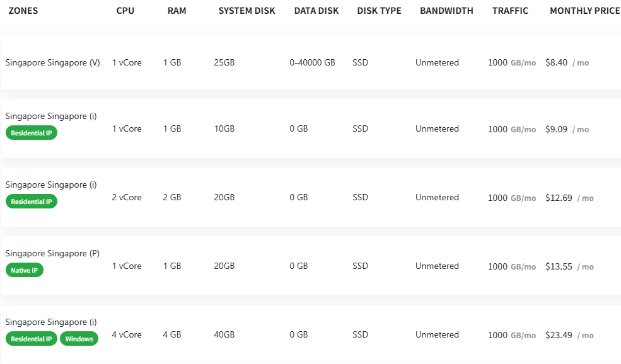Select the $23.49 per month price

(559, 335)
